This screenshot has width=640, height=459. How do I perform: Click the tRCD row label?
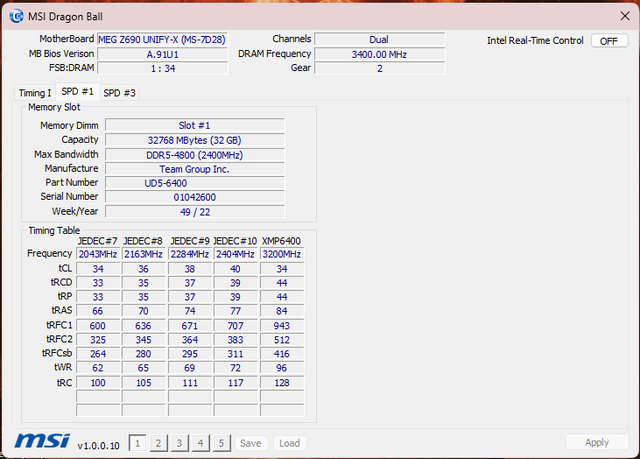[x=61, y=282]
